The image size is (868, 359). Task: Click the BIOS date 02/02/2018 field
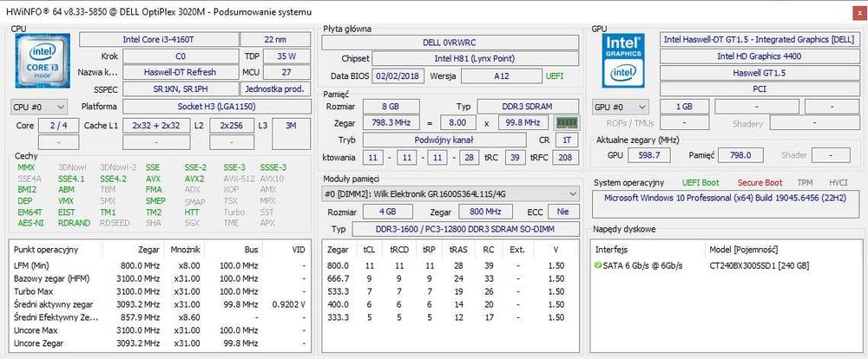pyautogui.click(x=398, y=75)
